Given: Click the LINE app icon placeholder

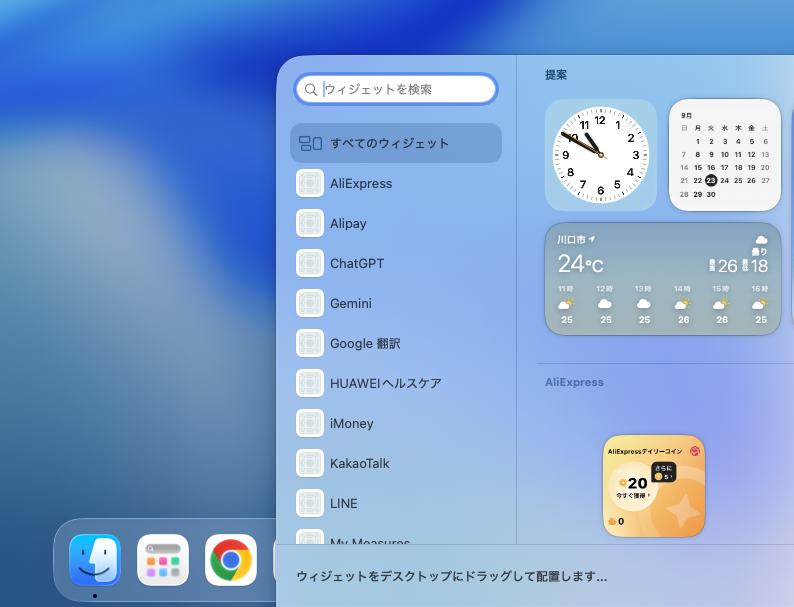Looking at the screenshot, I should pyautogui.click(x=310, y=503).
